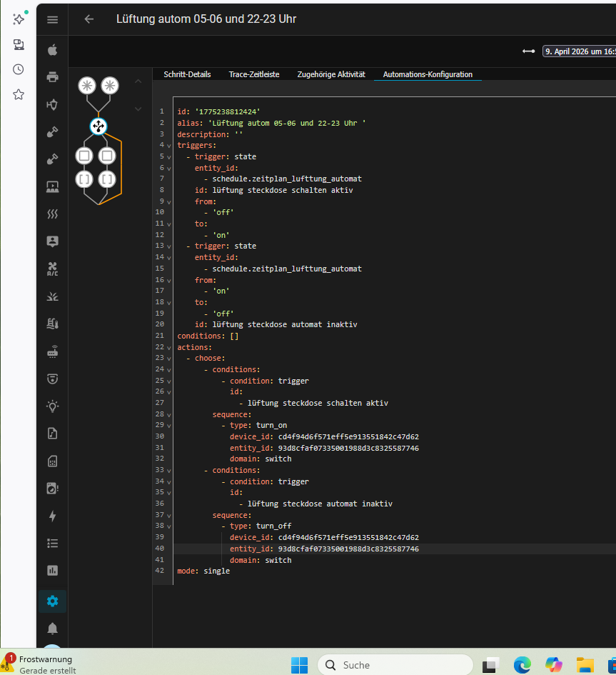Collapse the triggers section at line 4
Image resolution: width=616 pixels, height=675 pixels.
pos(169,145)
